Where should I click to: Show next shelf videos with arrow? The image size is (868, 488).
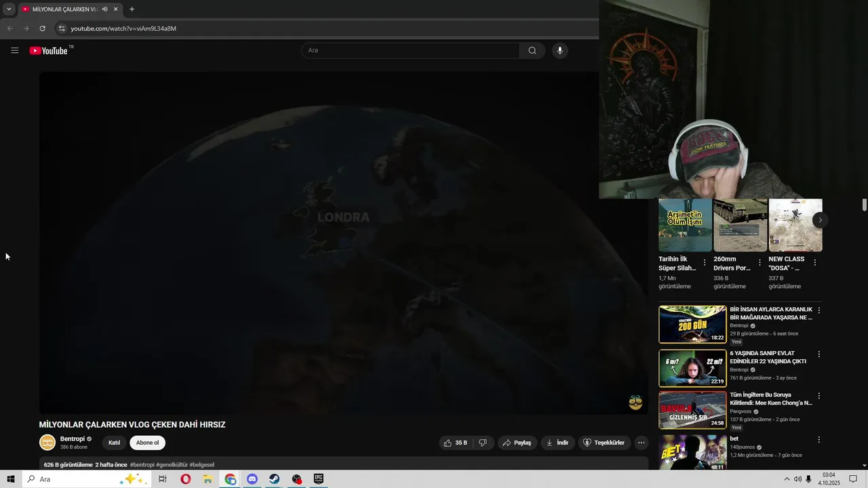pyautogui.click(x=820, y=220)
